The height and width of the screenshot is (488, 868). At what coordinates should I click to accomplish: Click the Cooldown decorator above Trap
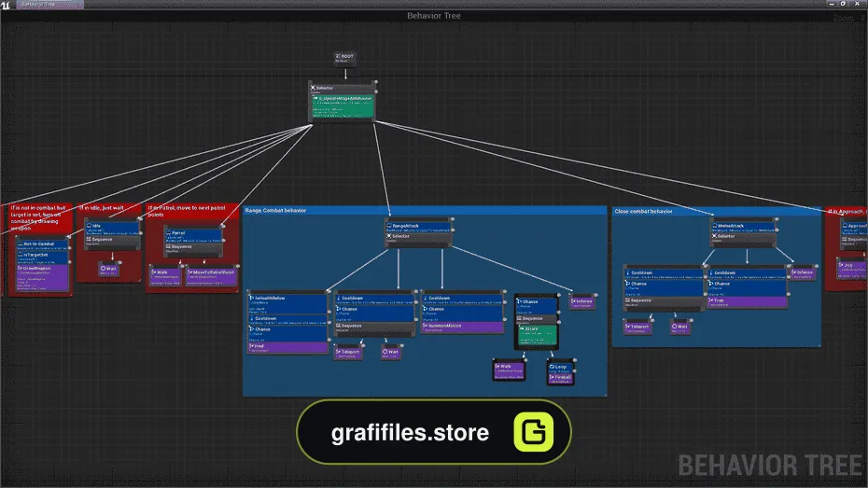747,274
